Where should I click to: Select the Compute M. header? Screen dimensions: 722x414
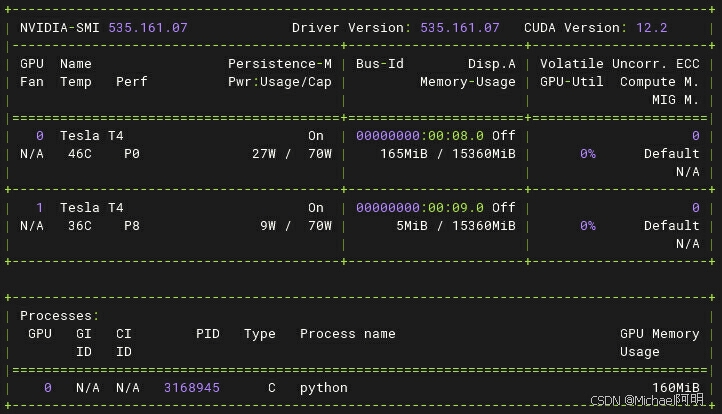659,82
